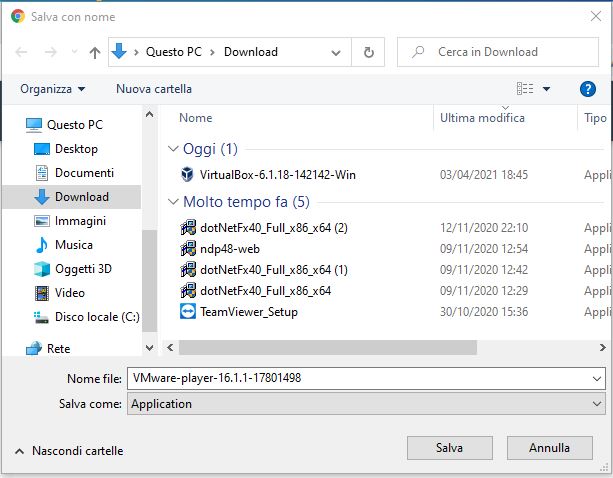
Task: Open the Organizza menu
Action: (53, 89)
